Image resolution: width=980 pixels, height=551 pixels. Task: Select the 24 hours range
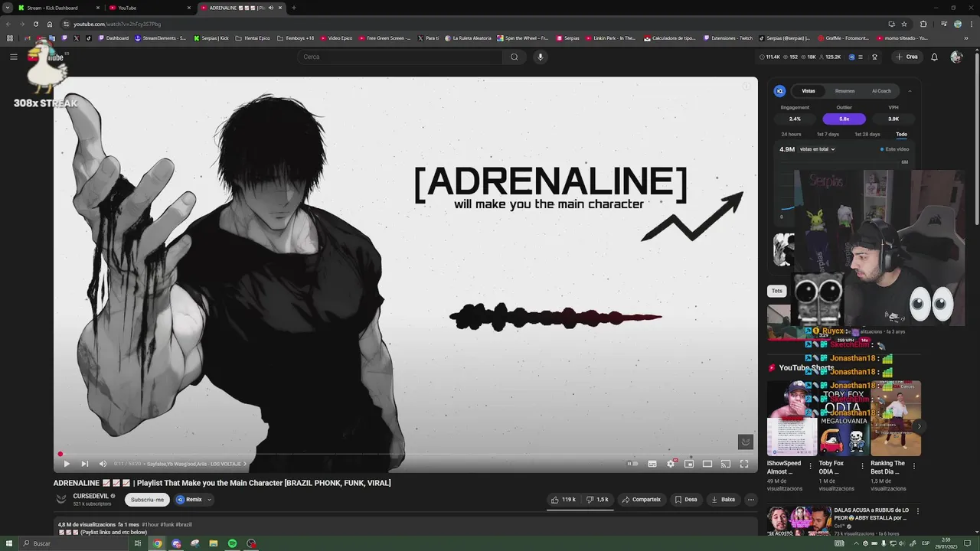[x=791, y=134]
